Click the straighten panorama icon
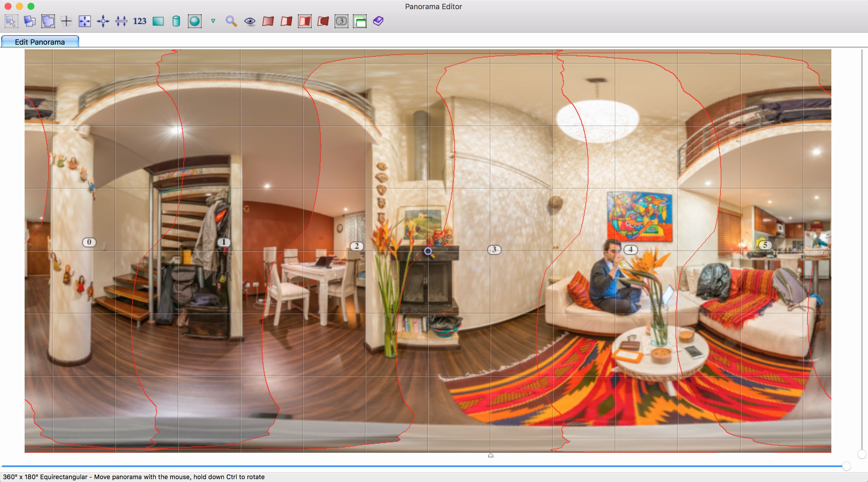Screen dimensions: 868x482 pos(121,21)
